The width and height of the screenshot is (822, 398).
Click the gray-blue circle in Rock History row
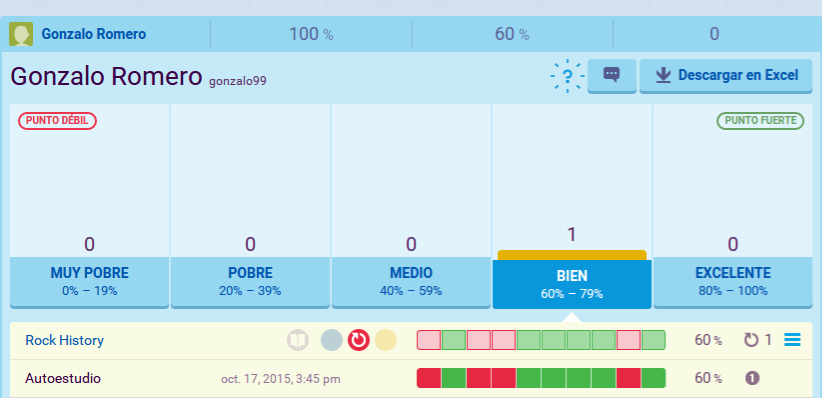[332, 340]
